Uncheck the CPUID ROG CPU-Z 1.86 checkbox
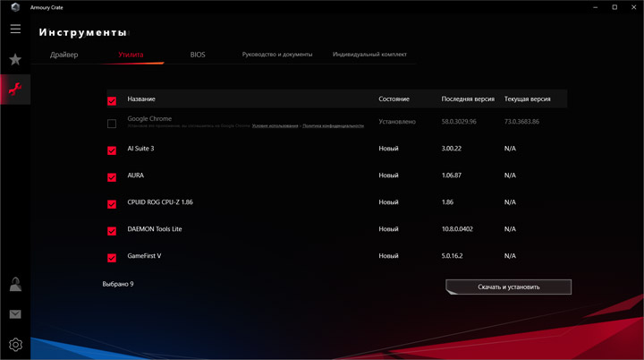Viewport: 644px width, 360px height. tap(112, 204)
